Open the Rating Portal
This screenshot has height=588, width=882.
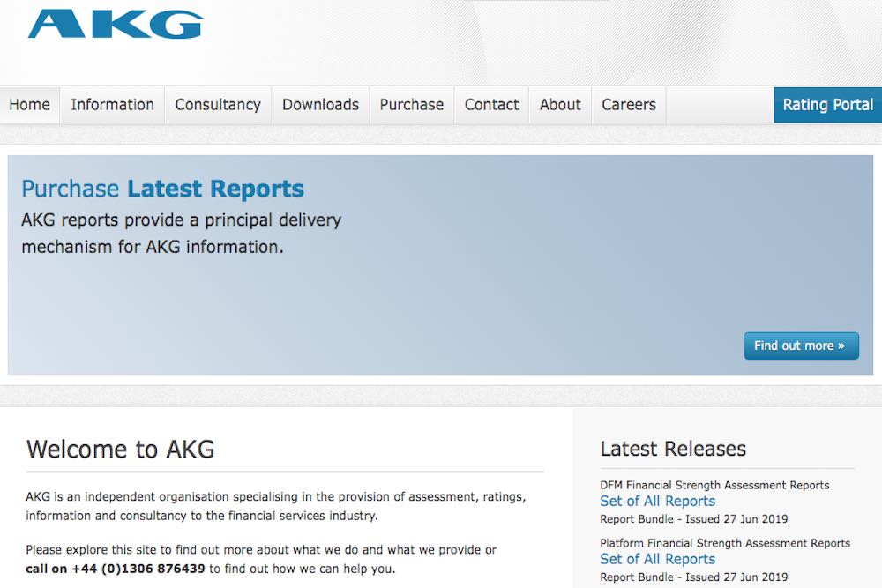(827, 105)
